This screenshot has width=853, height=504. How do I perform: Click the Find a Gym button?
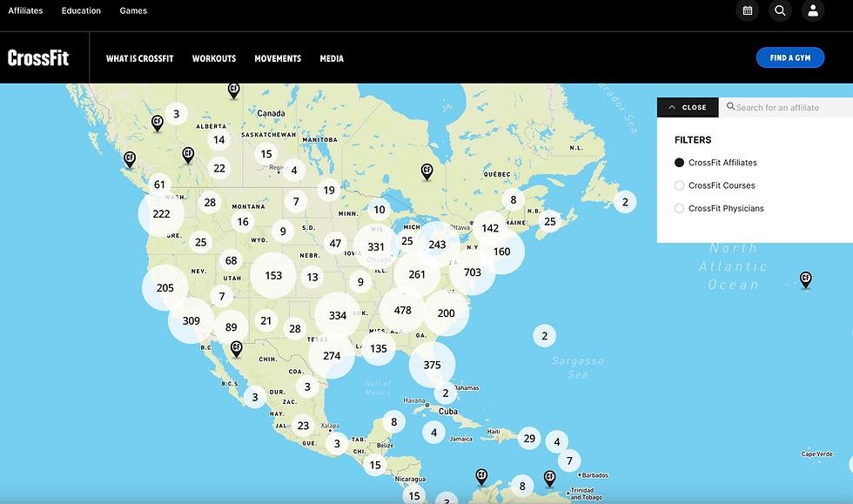tap(790, 57)
